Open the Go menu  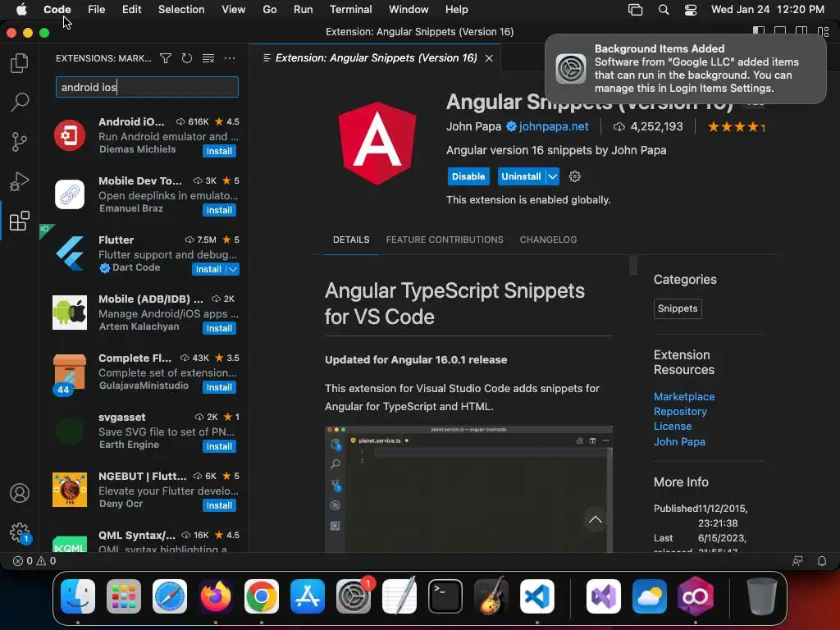click(269, 10)
